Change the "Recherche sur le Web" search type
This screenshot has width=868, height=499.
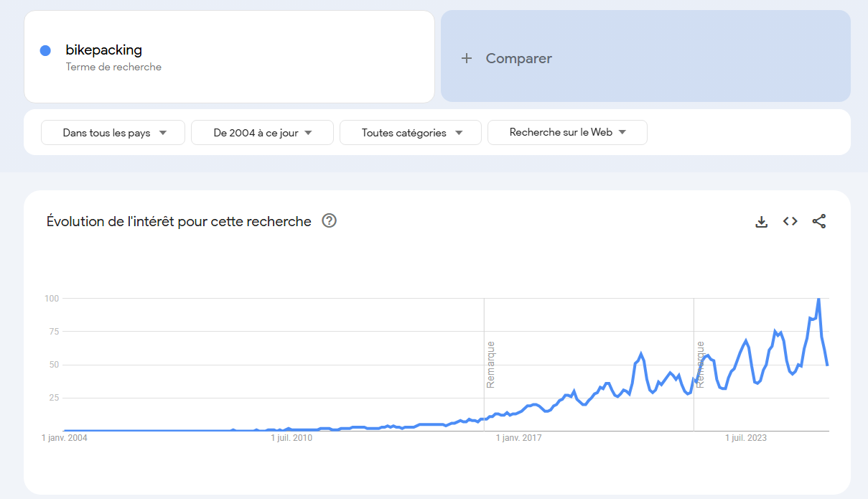pyautogui.click(x=567, y=133)
